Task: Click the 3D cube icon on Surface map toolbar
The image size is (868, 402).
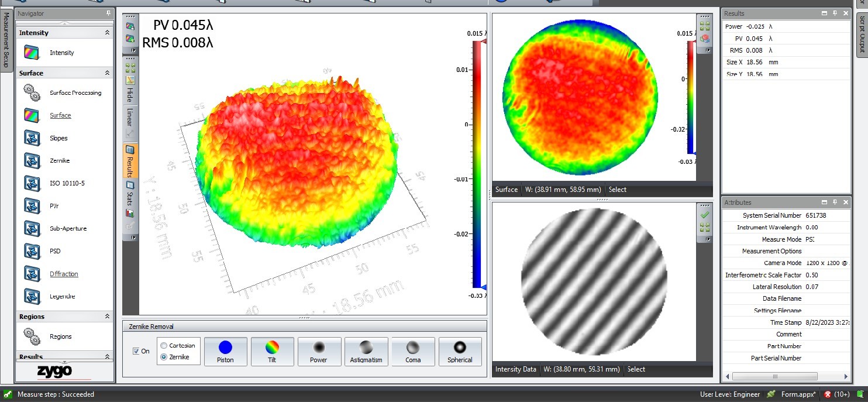Action: tap(704, 39)
